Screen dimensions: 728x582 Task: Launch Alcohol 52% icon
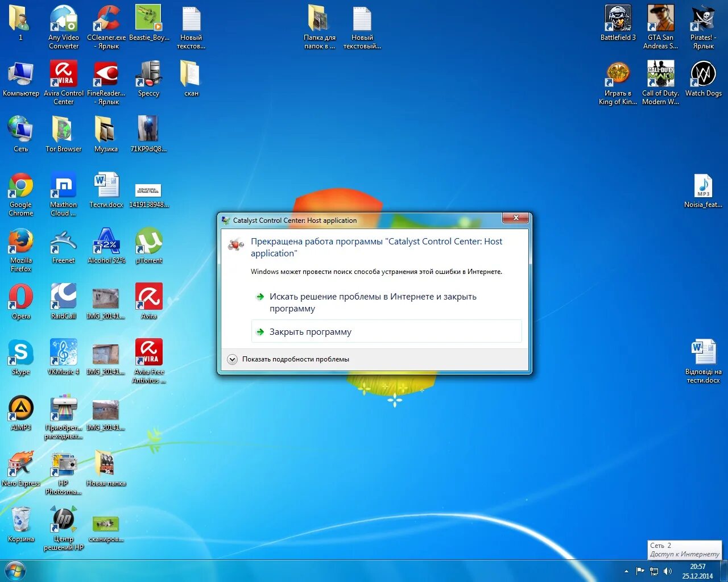coord(106,246)
